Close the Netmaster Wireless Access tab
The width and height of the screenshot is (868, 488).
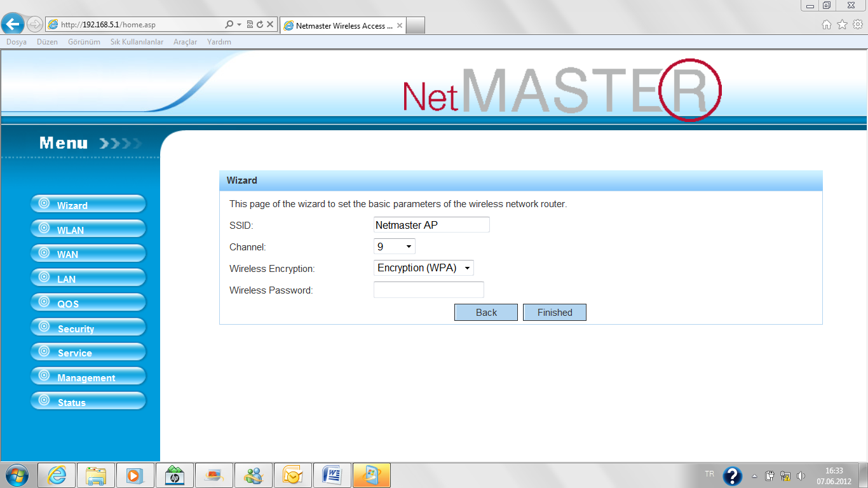pos(399,25)
